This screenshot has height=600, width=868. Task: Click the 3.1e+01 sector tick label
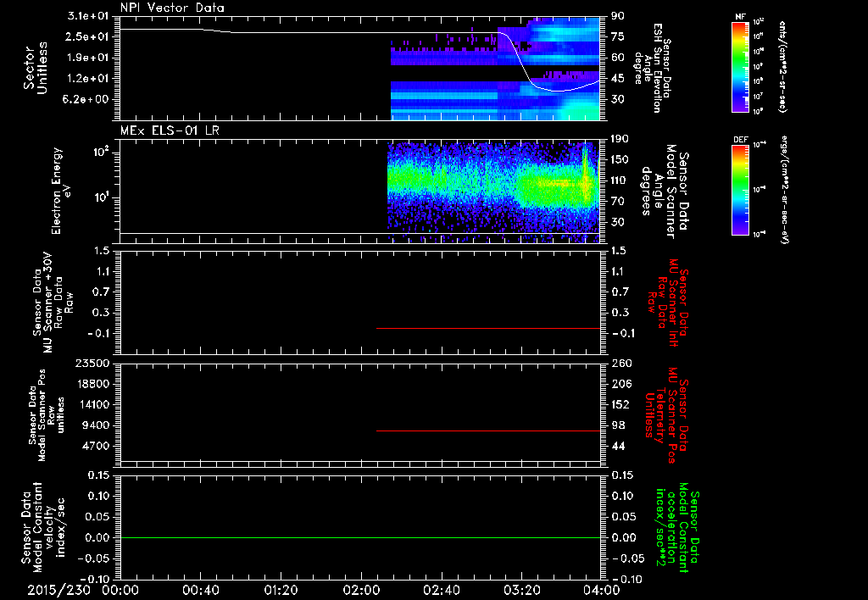point(88,15)
